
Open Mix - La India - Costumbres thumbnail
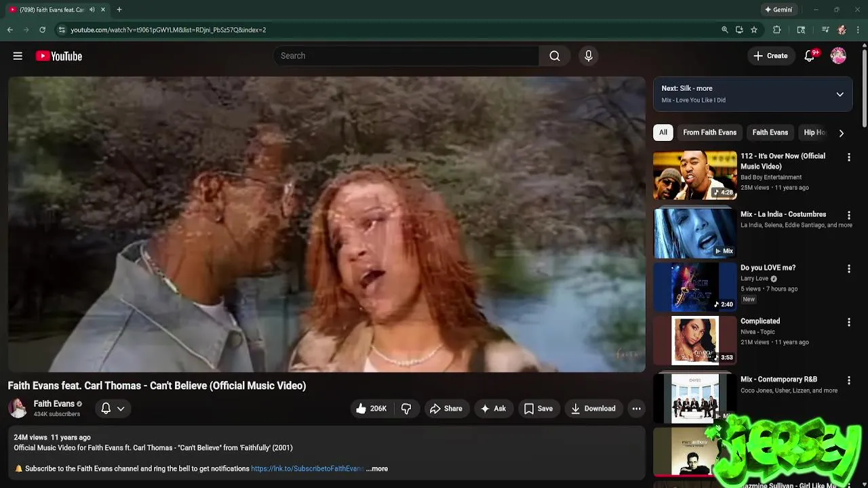(694, 233)
